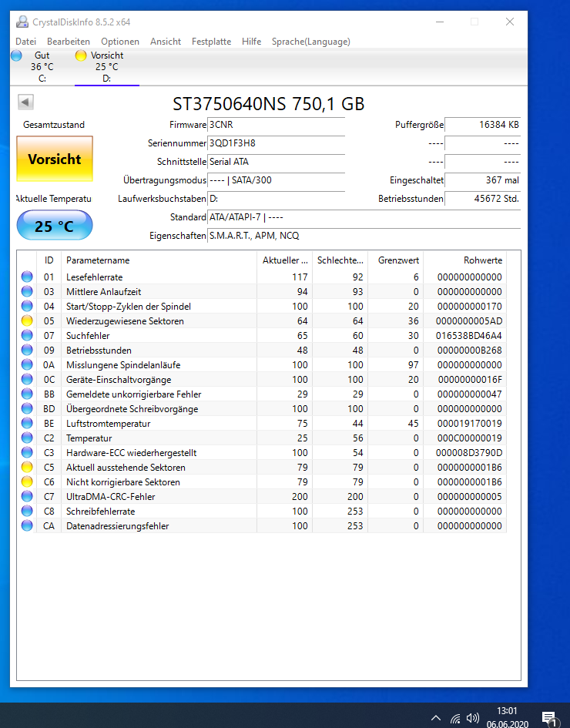Click the ID column header

(49, 260)
